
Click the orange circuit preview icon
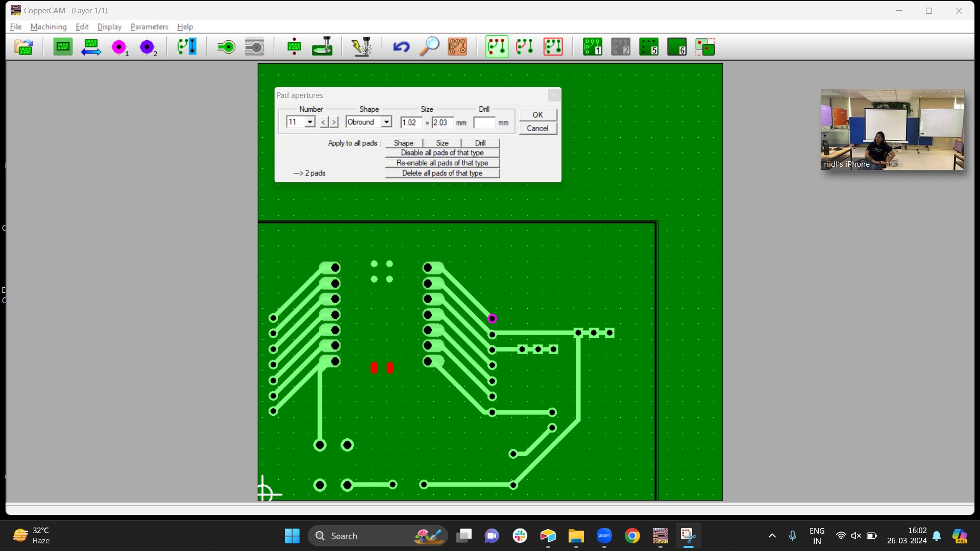point(457,47)
